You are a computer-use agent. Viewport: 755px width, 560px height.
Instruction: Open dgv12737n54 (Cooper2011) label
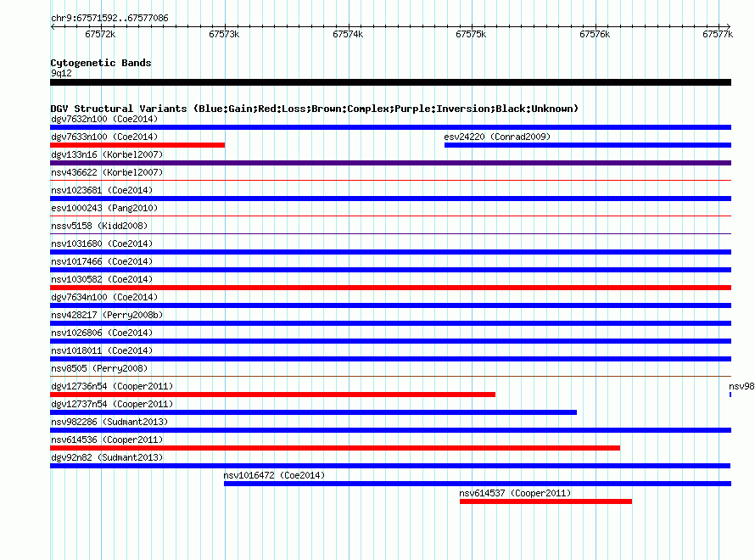pyautogui.click(x=112, y=404)
